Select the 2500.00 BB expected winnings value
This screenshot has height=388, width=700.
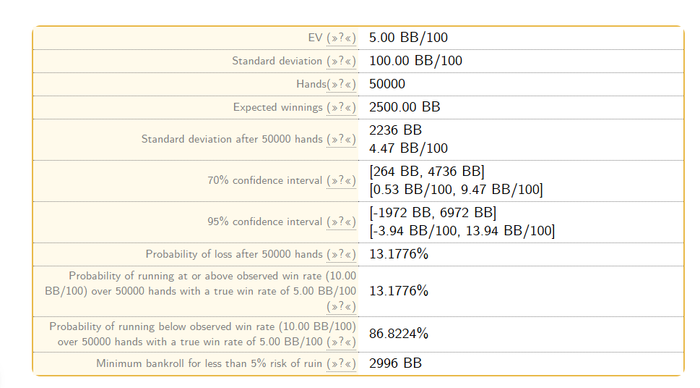[x=404, y=107]
